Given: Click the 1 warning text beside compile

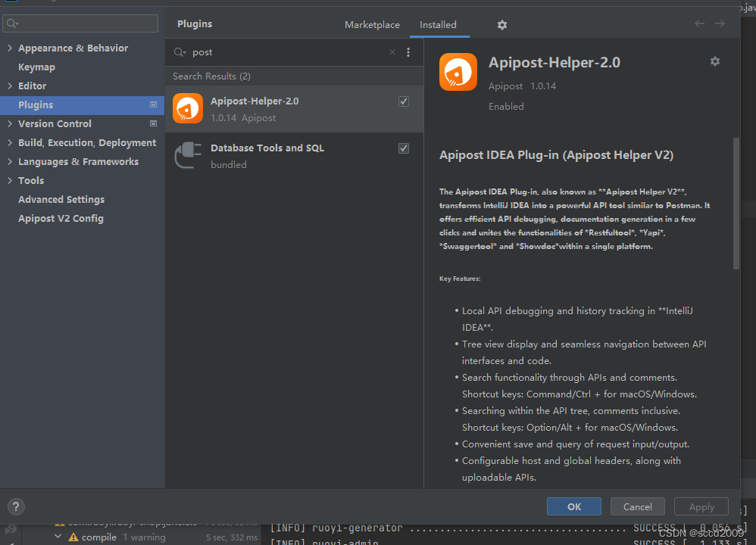Looking at the screenshot, I should click(144, 537).
